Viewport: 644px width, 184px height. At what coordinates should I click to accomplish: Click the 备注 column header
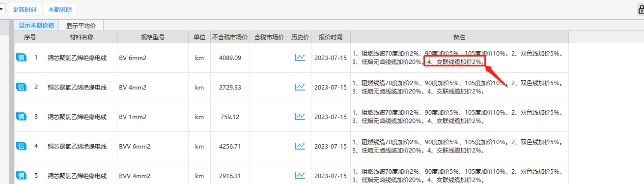click(x=459, y=37)
